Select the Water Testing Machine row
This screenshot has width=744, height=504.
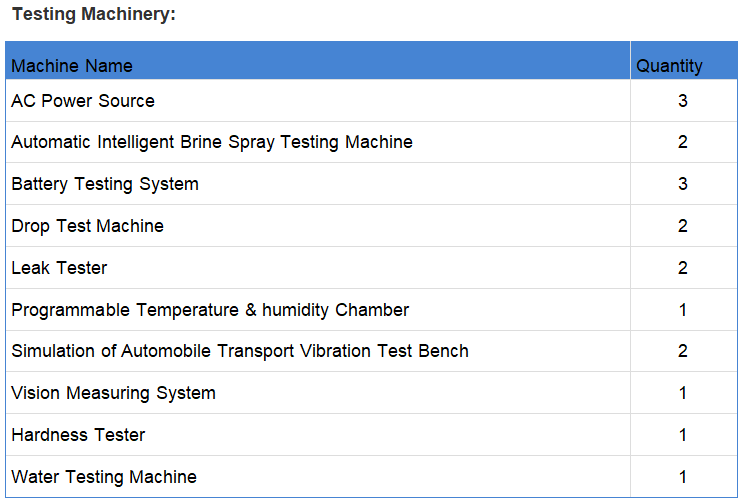(372, 476)
